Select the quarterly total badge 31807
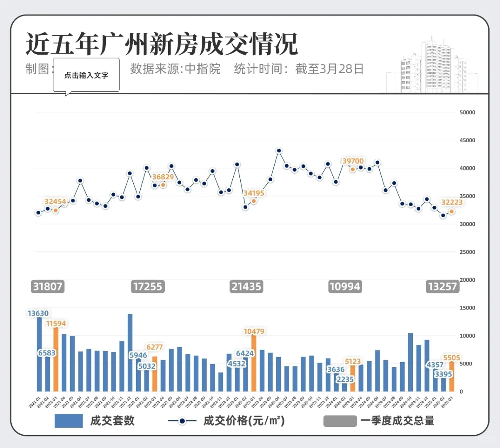This screenshot has height=448, width=500. 47,286
